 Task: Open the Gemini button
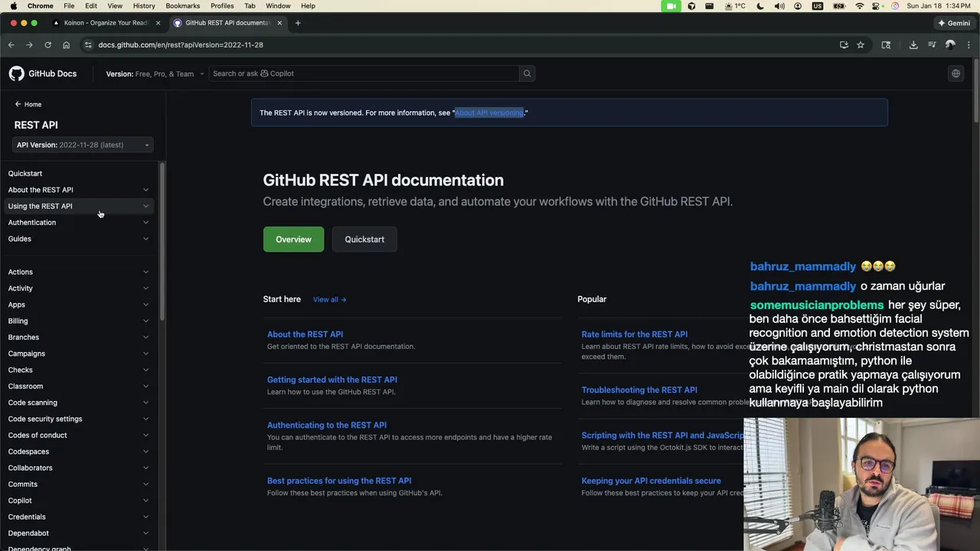pos(954,23)
